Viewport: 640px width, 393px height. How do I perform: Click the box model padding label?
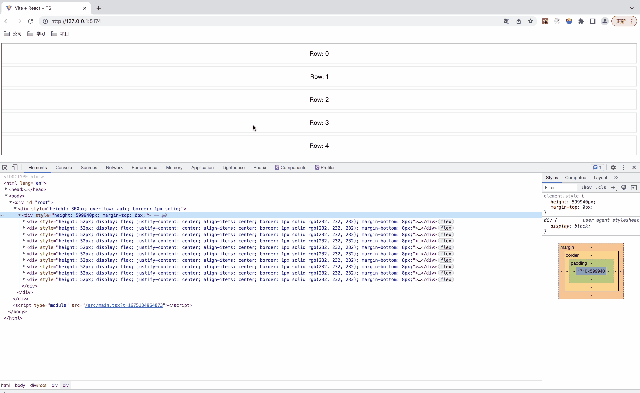[579, 263]
